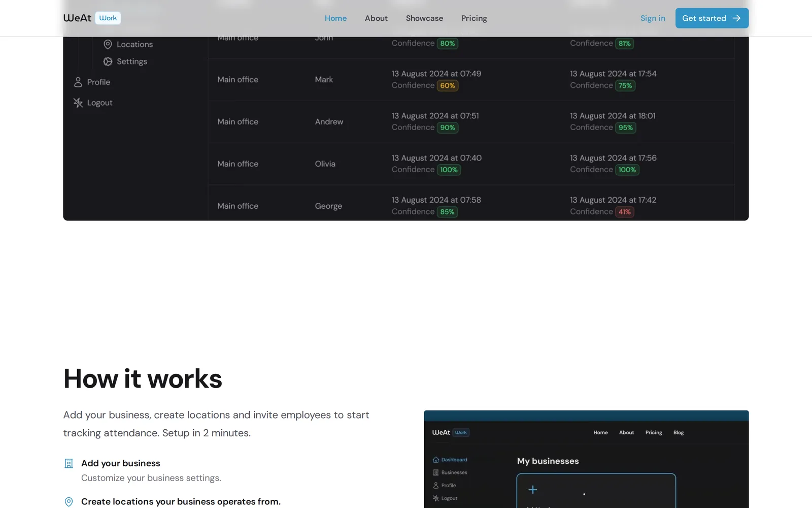
Task: Open the About nav link
Action: tap(376, 18)
